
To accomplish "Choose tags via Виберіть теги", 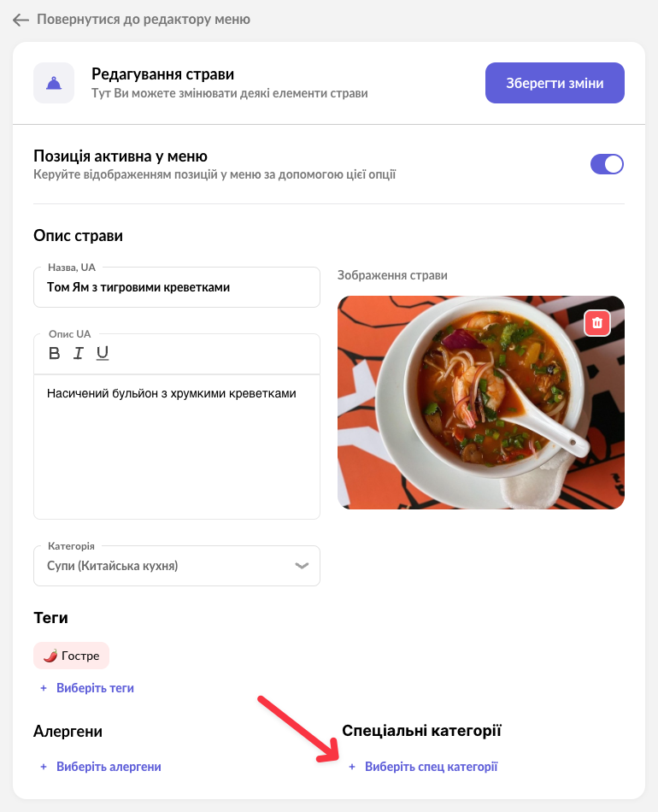I will coord(95,688).
